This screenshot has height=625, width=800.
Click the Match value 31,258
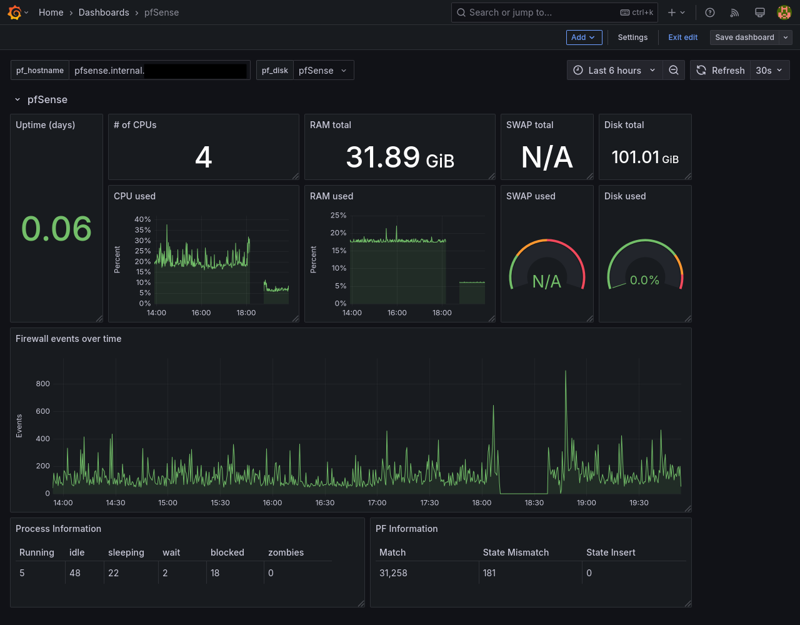point(393,573)
